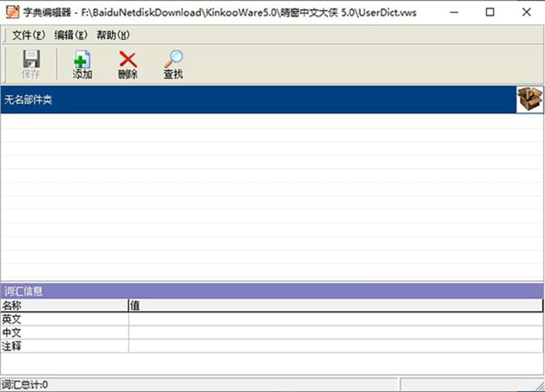545x392 pixels.
Task: Click the magnifier icon above 查找 label
Action: (x=172, y=58)
